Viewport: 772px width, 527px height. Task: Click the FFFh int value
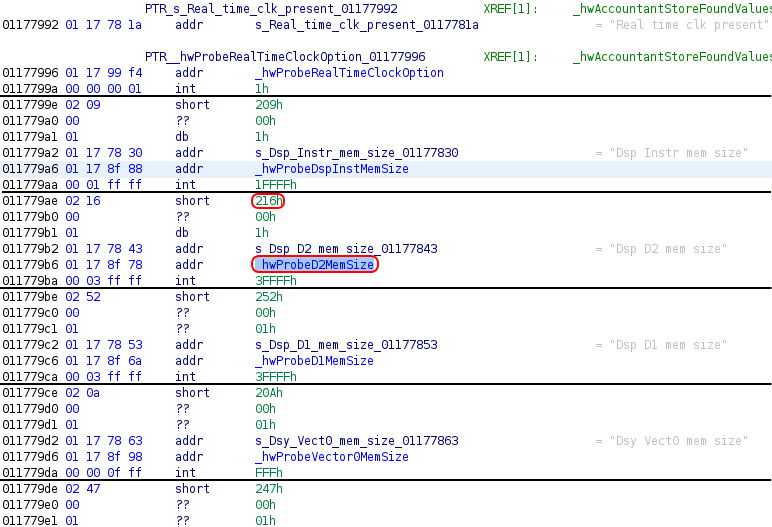coord(269,473)
